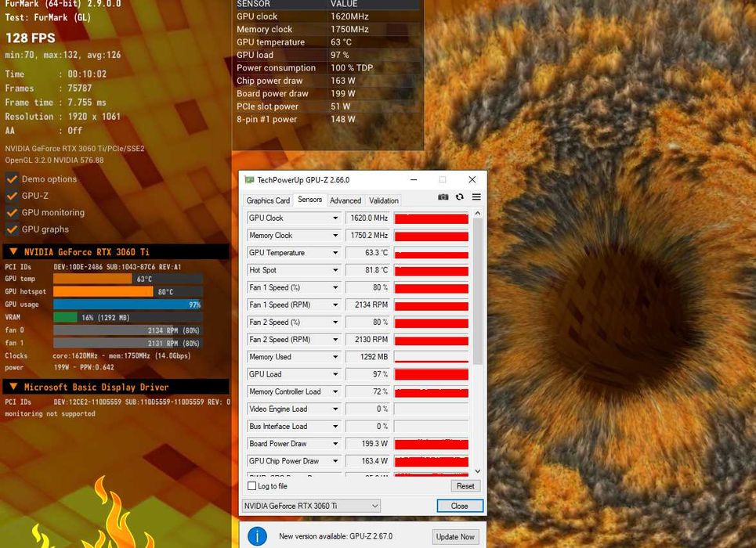Open the Fan 2 Speed (%) dropdown
The width and height of the screenshot is (756, 548).
[x=335, y=322]
